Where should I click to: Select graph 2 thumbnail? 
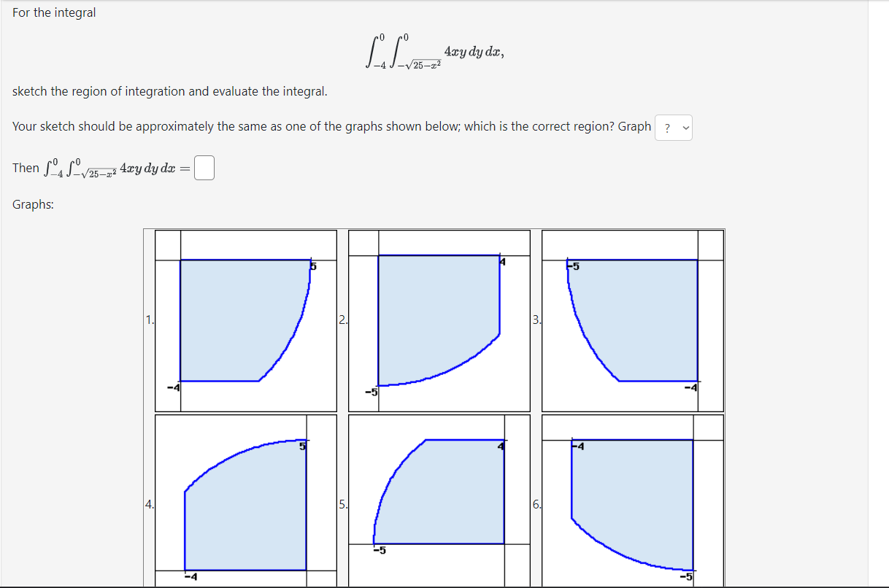click(439, 320)
